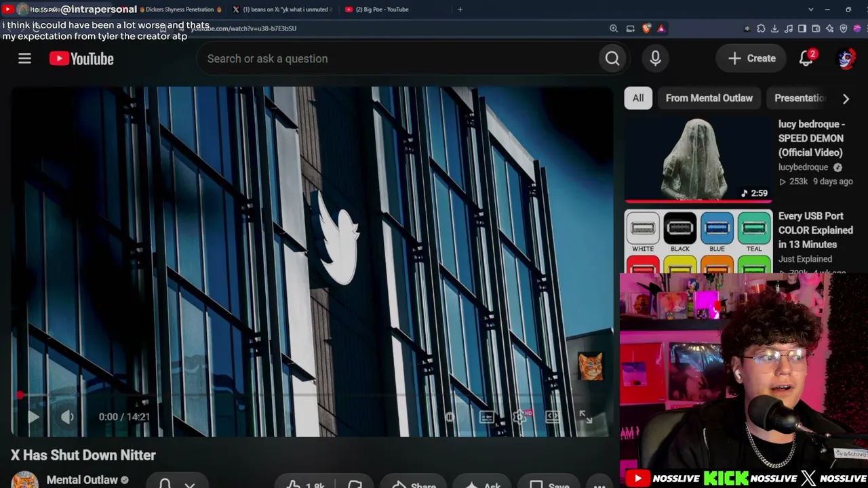Open the media control music note icon
Image resolution: width=868 pixels, height=488 pixels.
click(x=789, y=28)
